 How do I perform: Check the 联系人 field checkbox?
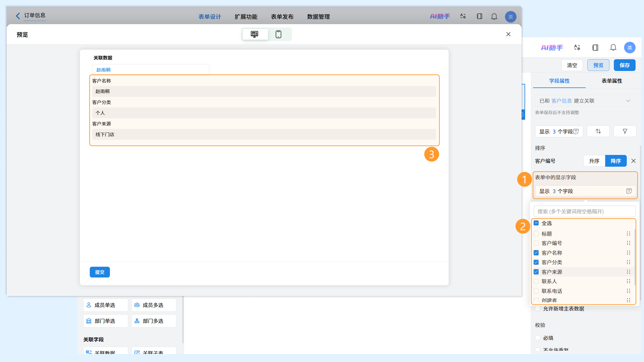pyautogui.click(x=536, y=281)
